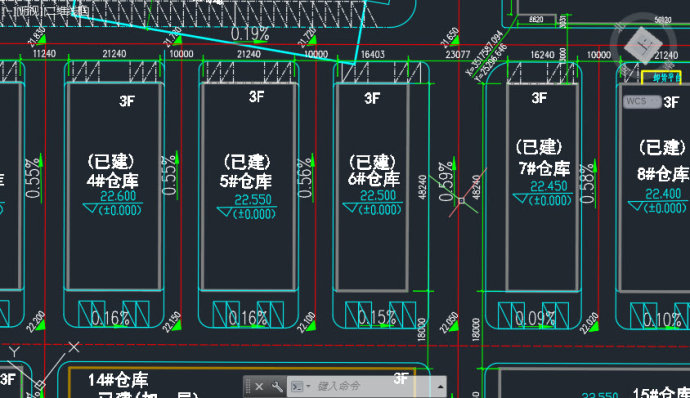Screen dimensions: 690x398
Task: Select the 23077 horizontal dimension text
Action: pyautogui.click(x=458, y=54)
